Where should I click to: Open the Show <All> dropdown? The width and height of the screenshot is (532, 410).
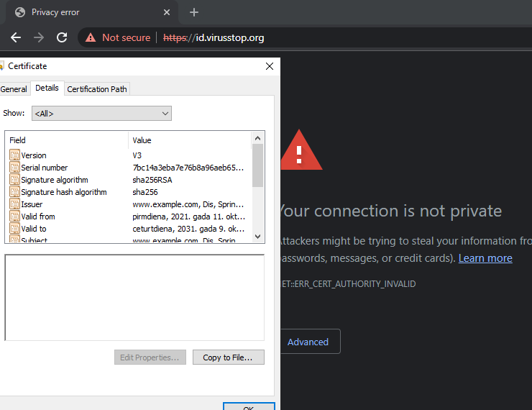click(x=101, y=114)
